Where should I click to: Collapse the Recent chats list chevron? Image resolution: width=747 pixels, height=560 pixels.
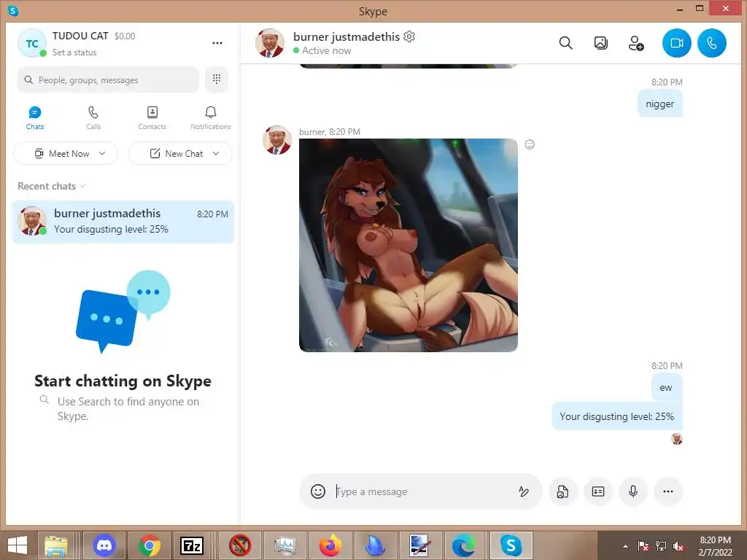coord(82,186)
